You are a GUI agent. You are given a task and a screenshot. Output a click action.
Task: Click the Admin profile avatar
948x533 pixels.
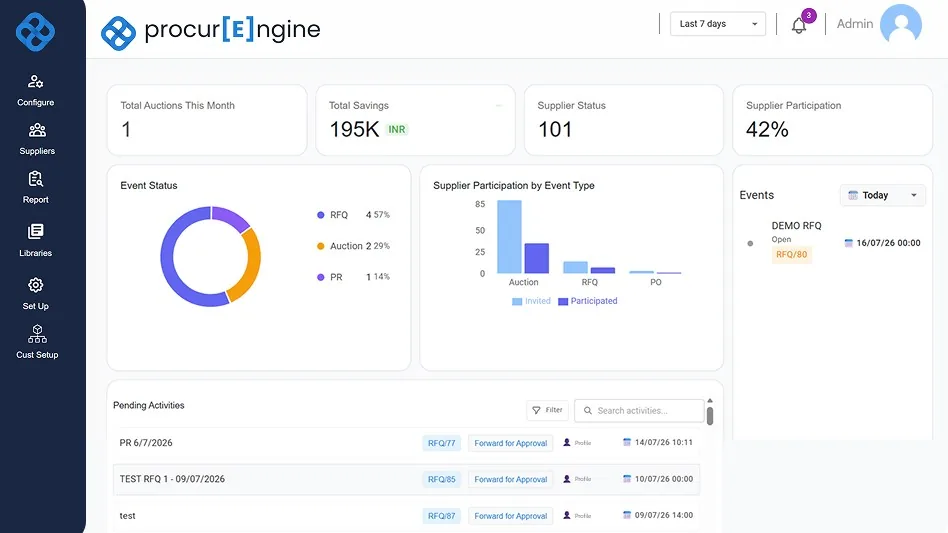[901, 24]
